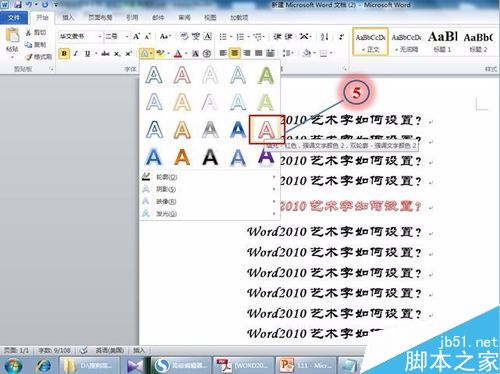
Task: Click the subscript x₂ icon
Action: (x=117, y=53)
